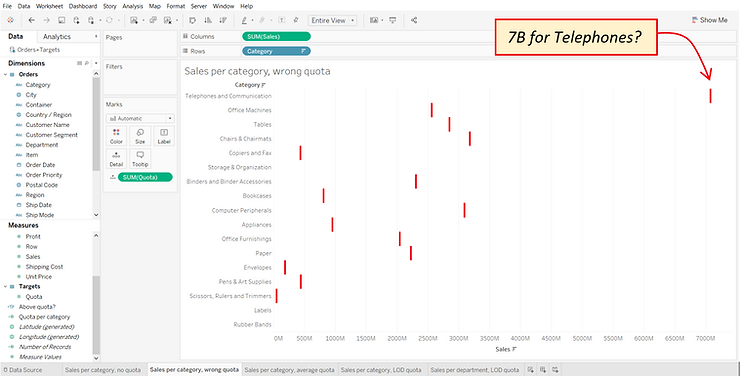
Task: Click the Group members paperclip icon
Action: pyautogui.click(x=262, y=20)
